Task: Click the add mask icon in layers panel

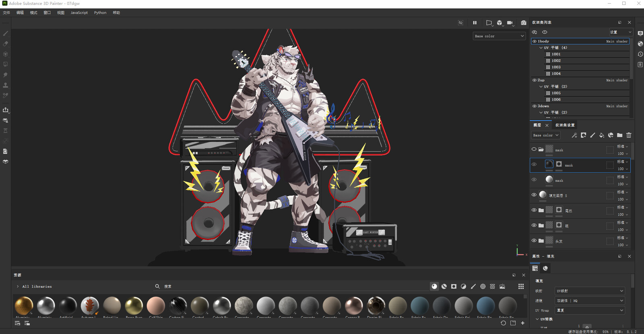Action: point(584,135)
